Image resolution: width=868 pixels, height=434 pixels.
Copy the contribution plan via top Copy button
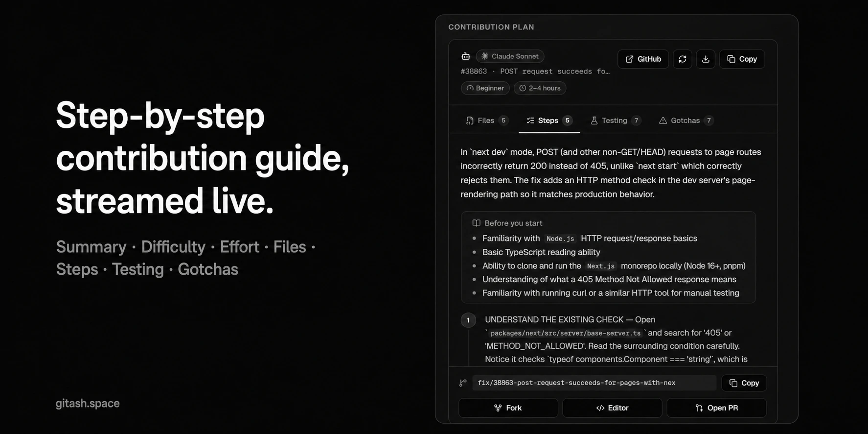742,59
